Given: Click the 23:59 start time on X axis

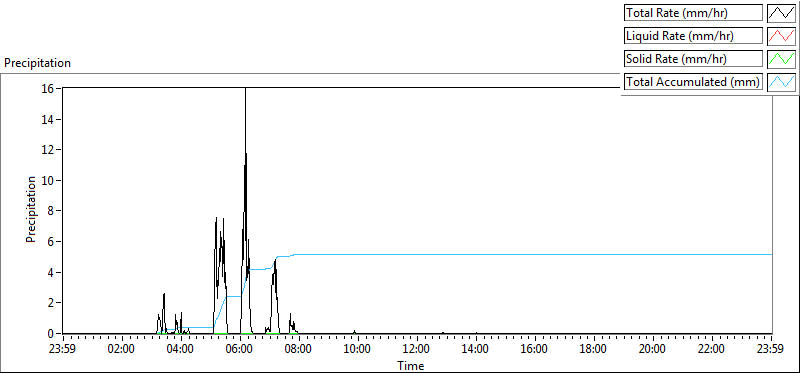Looking at the screenshot, I should click(x=63, y=350).
